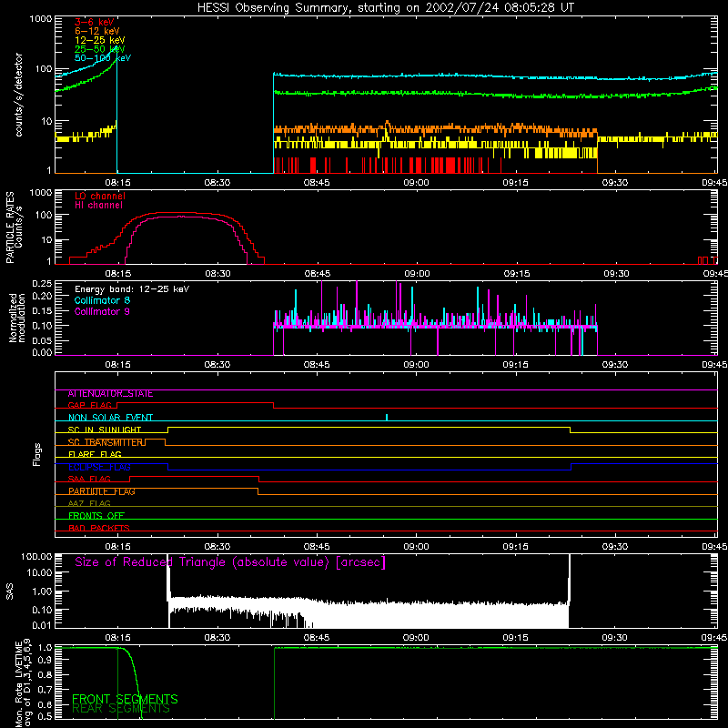728x728 pixels.
Task: Select the 6-12 keV legend label
Action: tap(97, 31)
